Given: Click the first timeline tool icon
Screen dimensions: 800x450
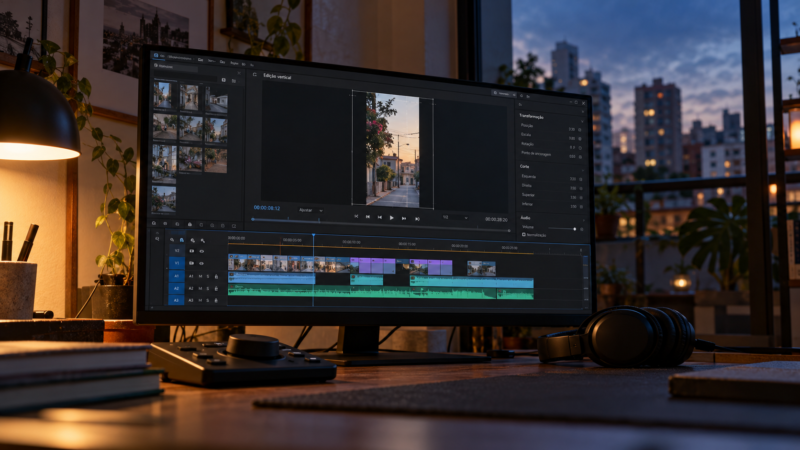Looking at the screenshot, I should point(172,240).
